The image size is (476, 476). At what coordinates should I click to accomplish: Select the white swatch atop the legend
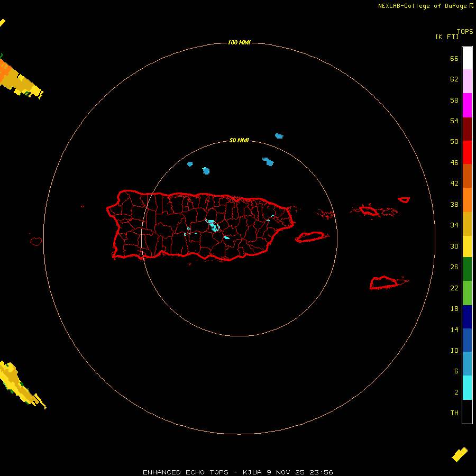pos(467,58)
